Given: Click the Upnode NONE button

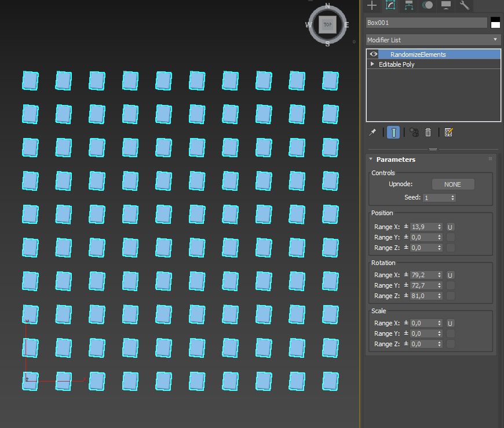Looking at the screenshot, I should coord(453,184).
